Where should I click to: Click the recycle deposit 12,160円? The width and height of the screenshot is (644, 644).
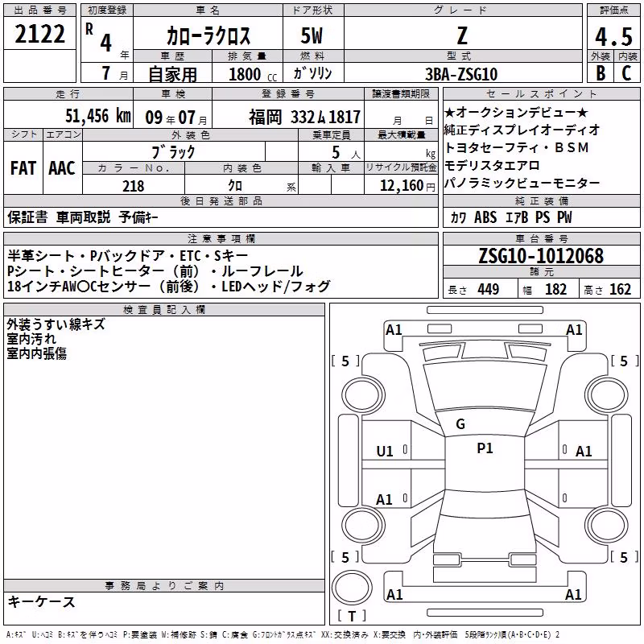pos(407,186)
